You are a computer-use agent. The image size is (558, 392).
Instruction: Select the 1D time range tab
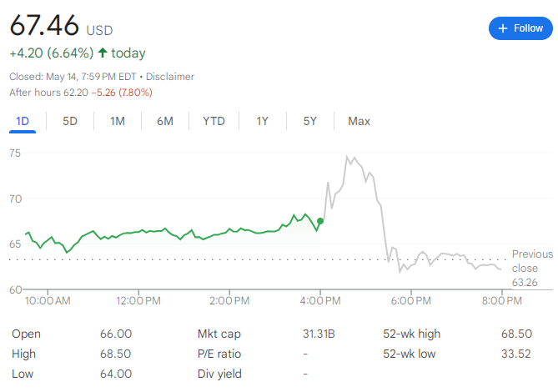tap(23, 121)
